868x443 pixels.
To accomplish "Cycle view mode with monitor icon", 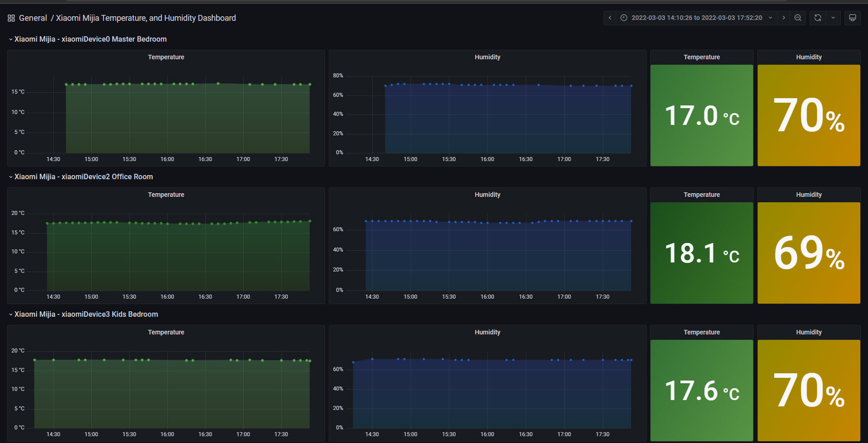I will pos(853,18).
